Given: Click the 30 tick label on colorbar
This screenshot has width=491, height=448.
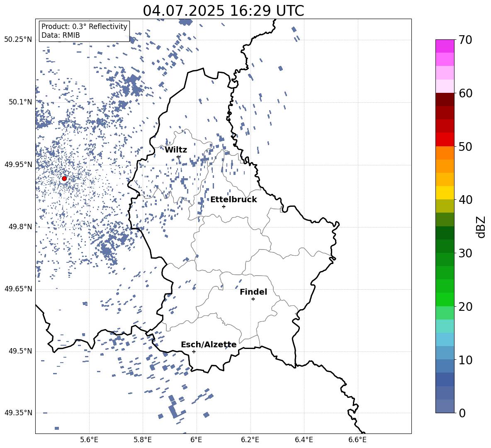Looking at the screenshot, I should 466,253.
